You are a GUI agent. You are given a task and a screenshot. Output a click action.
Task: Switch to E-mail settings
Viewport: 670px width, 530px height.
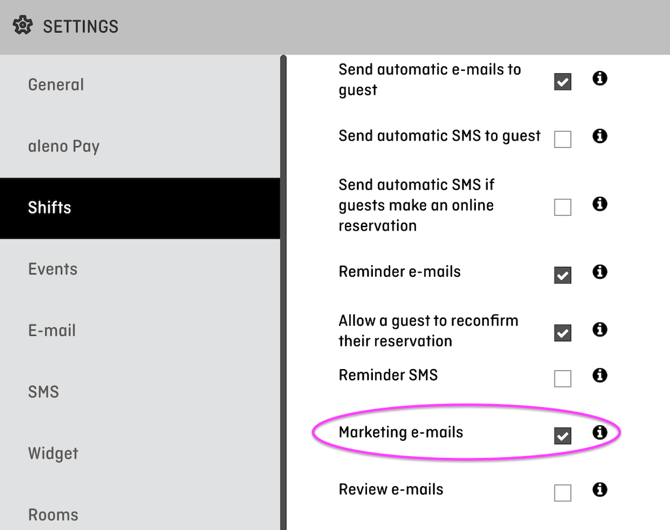(x=140, y=330)
